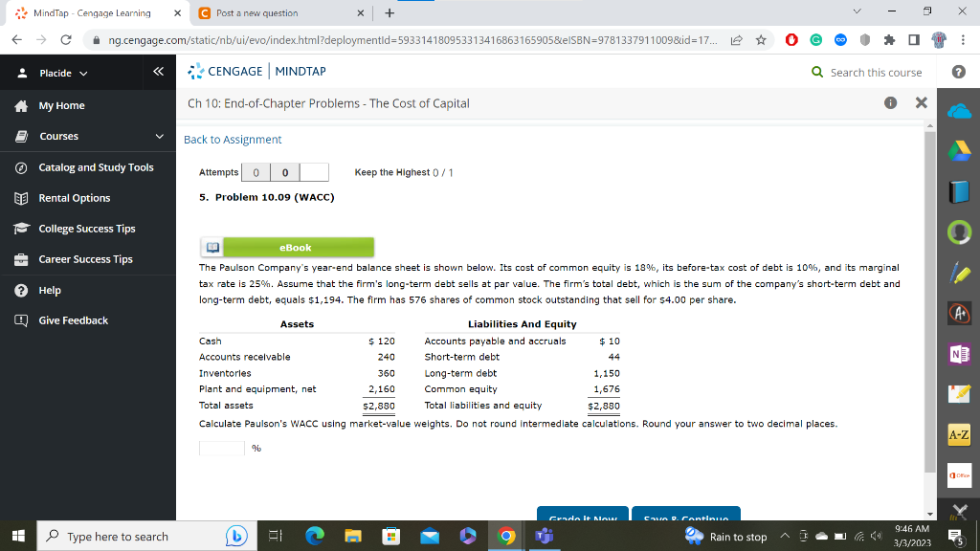Collapse the sidebar with double chevron
The height and width of the screenshot is (551, 980).
point(158,72)
